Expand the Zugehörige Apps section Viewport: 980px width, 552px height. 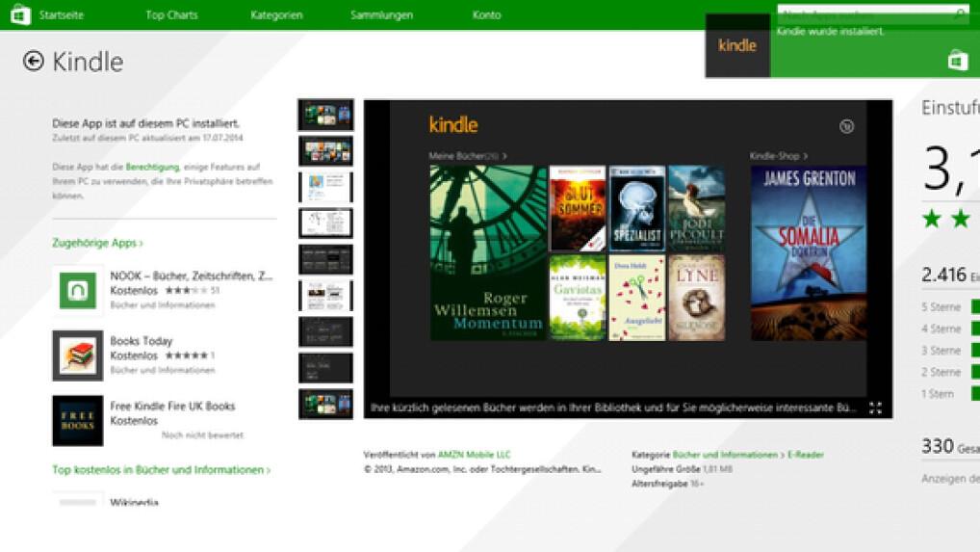[97, 244]
